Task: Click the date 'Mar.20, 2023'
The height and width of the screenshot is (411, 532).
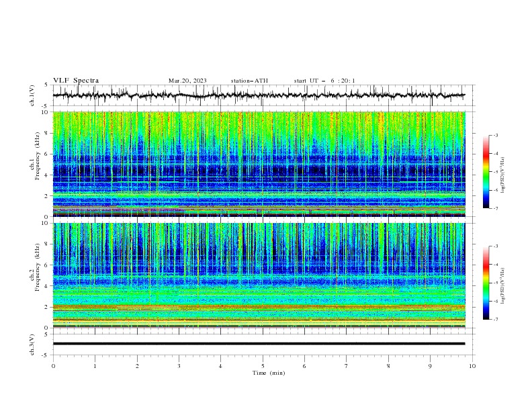Action: [187, 81]
